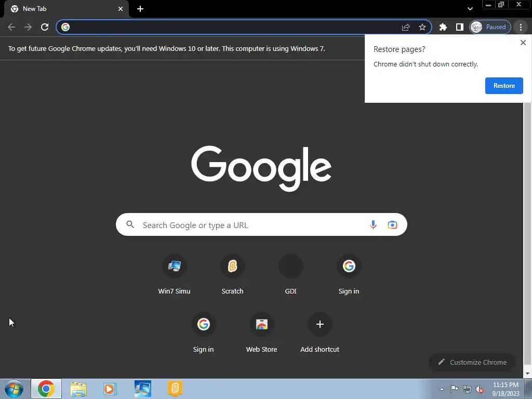Open Windows Explorer from the taskbar

point(78,389)
